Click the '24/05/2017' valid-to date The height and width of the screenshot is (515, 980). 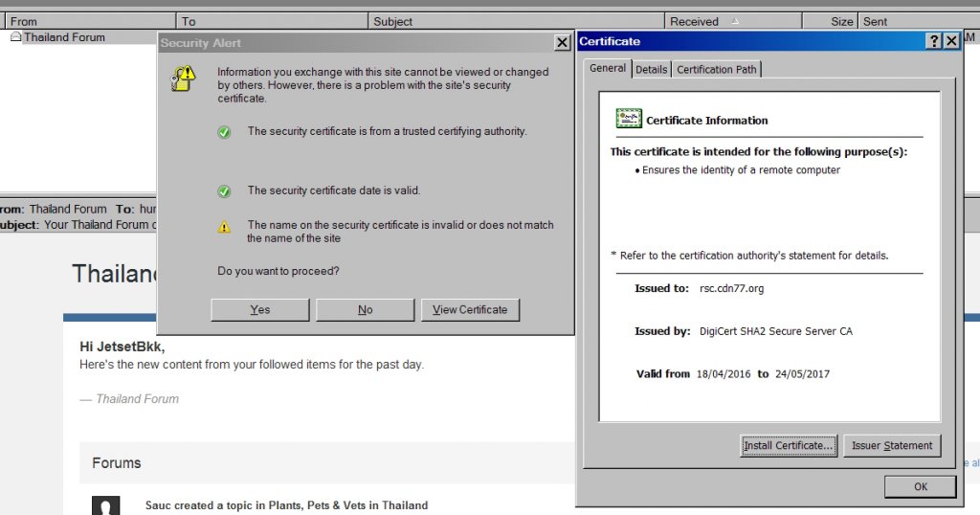click(x=803, y=374)
